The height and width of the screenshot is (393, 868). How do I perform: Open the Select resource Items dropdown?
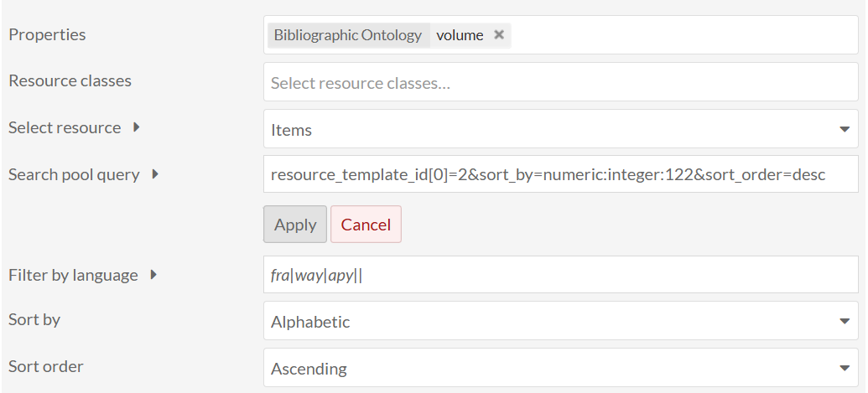pyautogui.click(x=560, y=129)
